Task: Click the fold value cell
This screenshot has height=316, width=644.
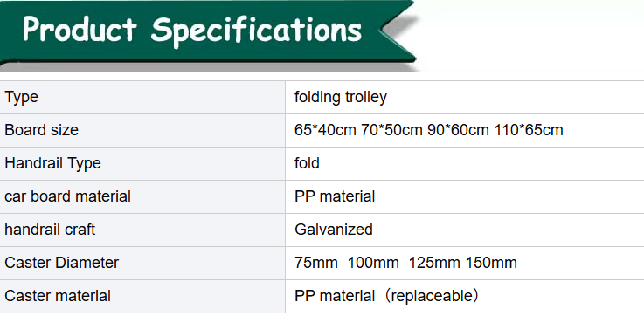Action: pyautogui.click(x=465, y=163)
